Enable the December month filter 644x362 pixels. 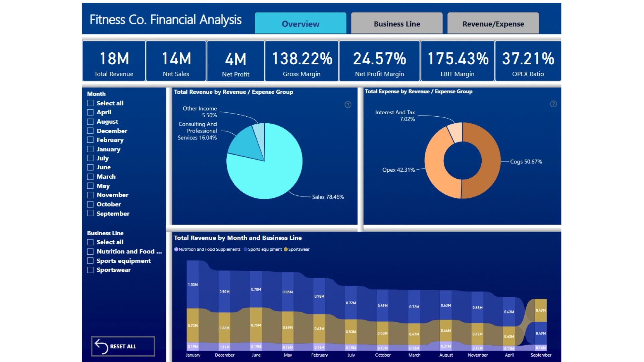pos(90,131)
